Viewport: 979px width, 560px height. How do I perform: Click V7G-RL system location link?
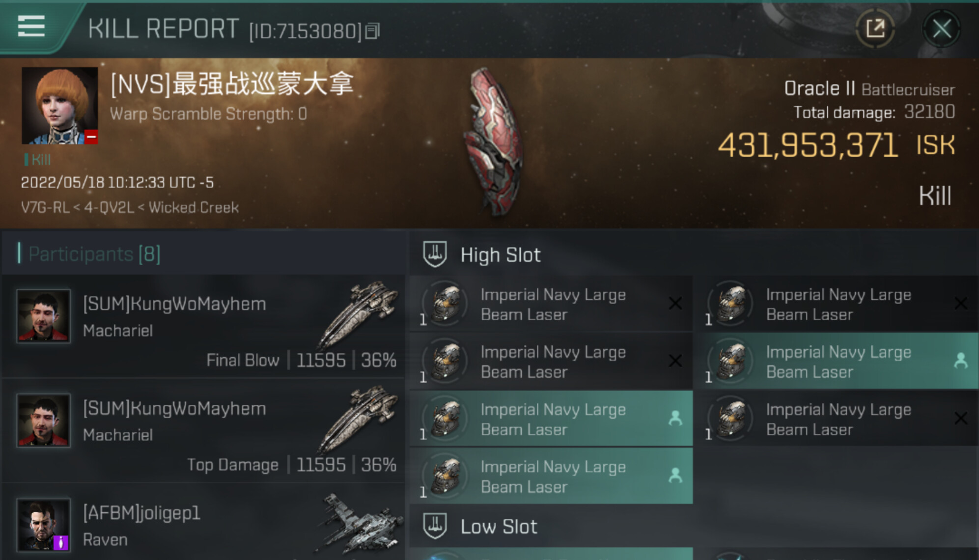click(x=45, y=207)
